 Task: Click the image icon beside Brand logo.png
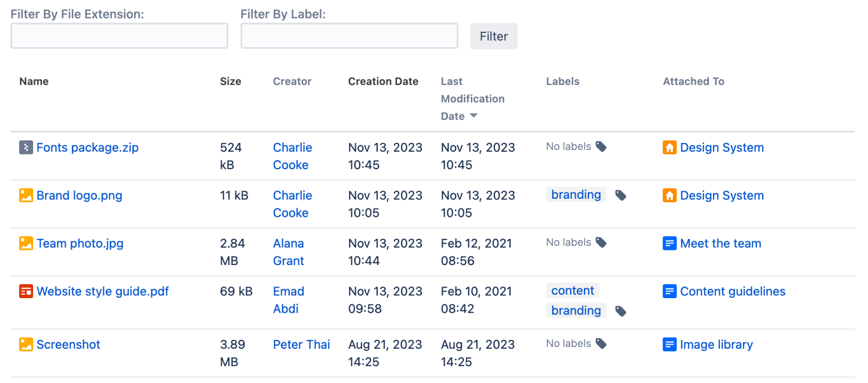click(x=26, y=195)
